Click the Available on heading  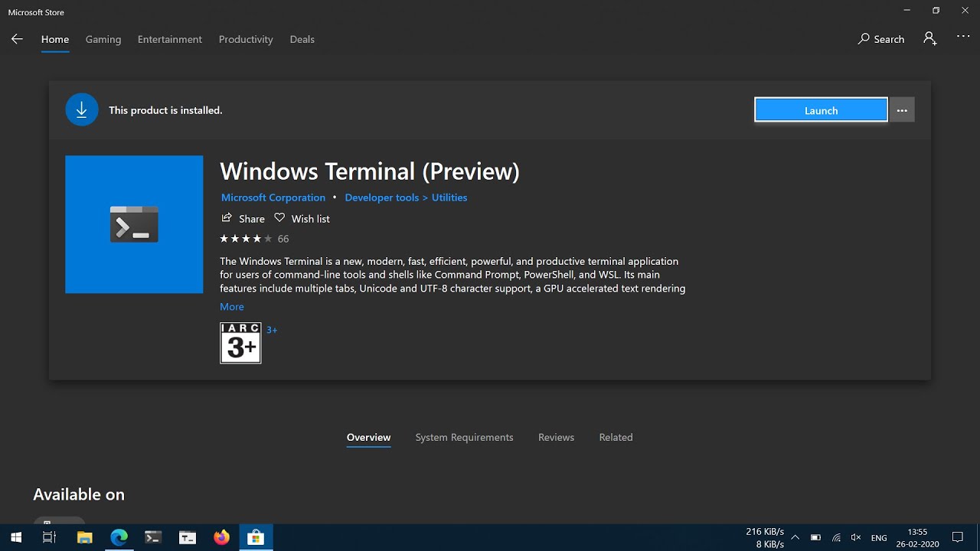79,494
